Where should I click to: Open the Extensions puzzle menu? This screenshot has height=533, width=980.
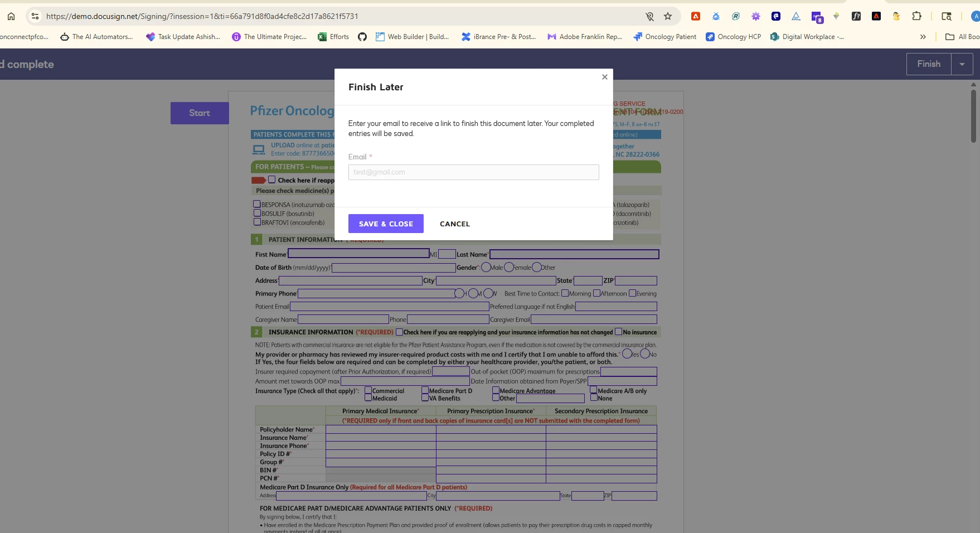click(916, 16)
